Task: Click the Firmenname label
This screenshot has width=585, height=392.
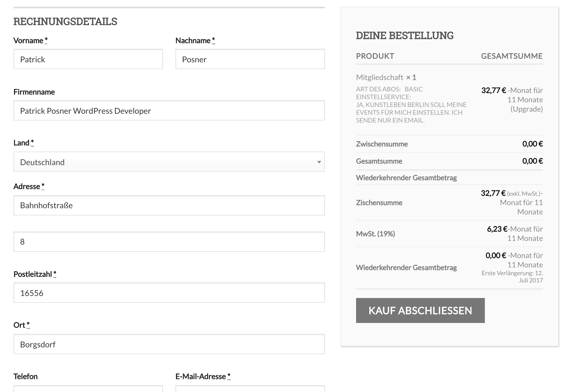Action: click(x=34, y=92)
